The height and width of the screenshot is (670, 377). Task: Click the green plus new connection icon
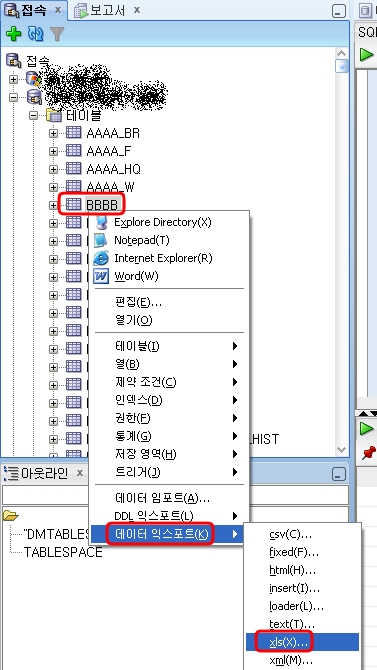13,34
